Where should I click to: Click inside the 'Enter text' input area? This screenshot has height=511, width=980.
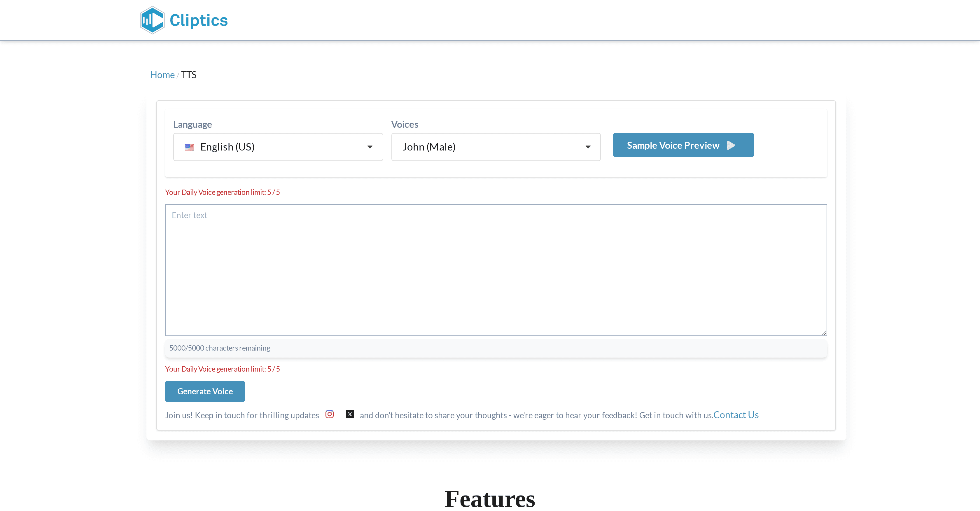(495, 266)
